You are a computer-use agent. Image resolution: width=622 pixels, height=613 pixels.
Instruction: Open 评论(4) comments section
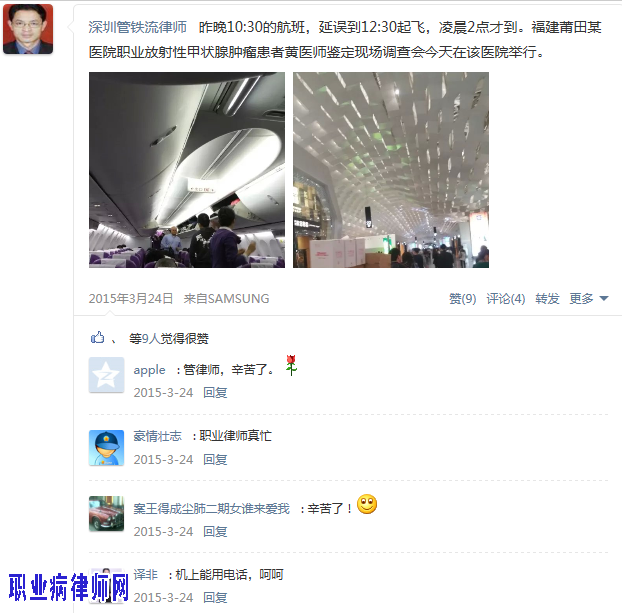506,298
